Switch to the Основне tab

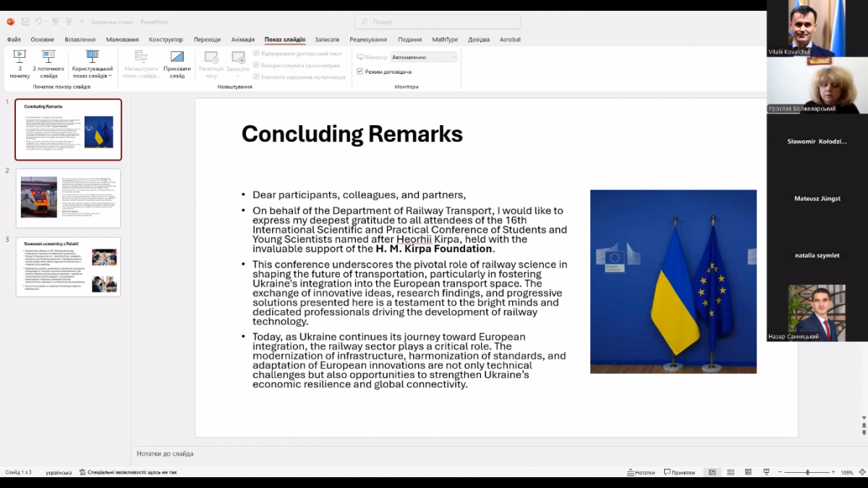[x=43, y=40]
